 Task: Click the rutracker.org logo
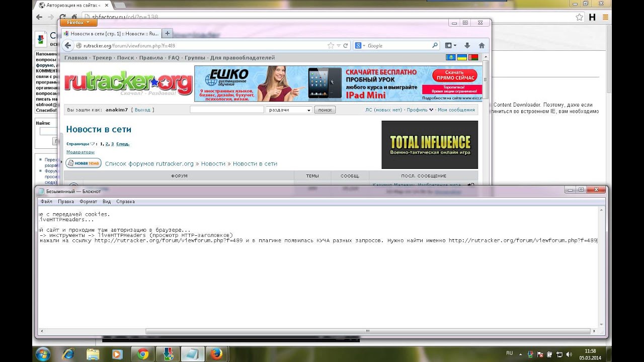[x=128, y=83]
